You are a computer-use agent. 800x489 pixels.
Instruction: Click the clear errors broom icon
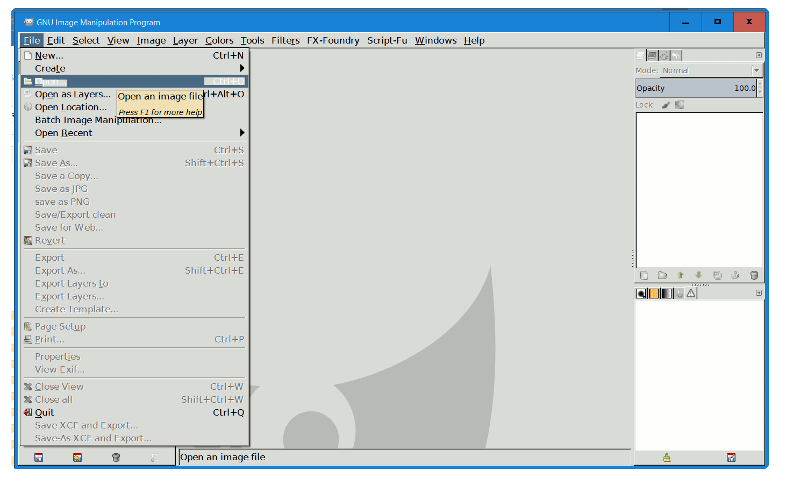[x=666, y=457]
